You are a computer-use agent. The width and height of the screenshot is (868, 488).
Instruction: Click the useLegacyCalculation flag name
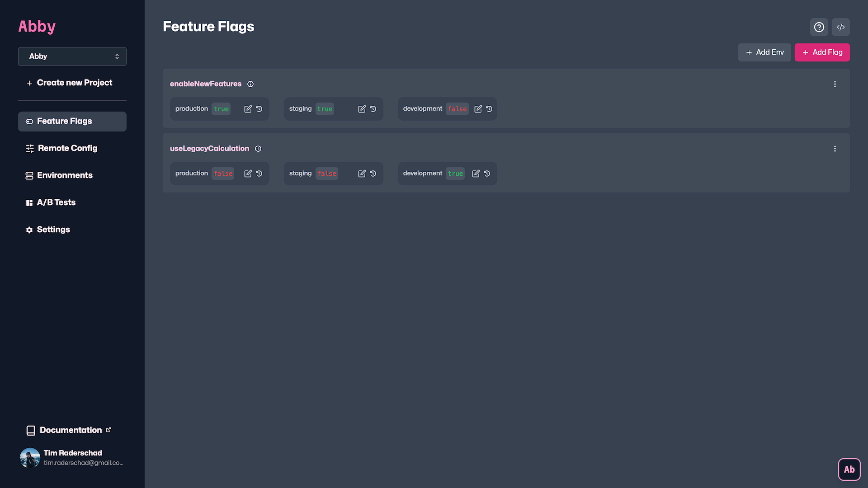tap(209, 149)
